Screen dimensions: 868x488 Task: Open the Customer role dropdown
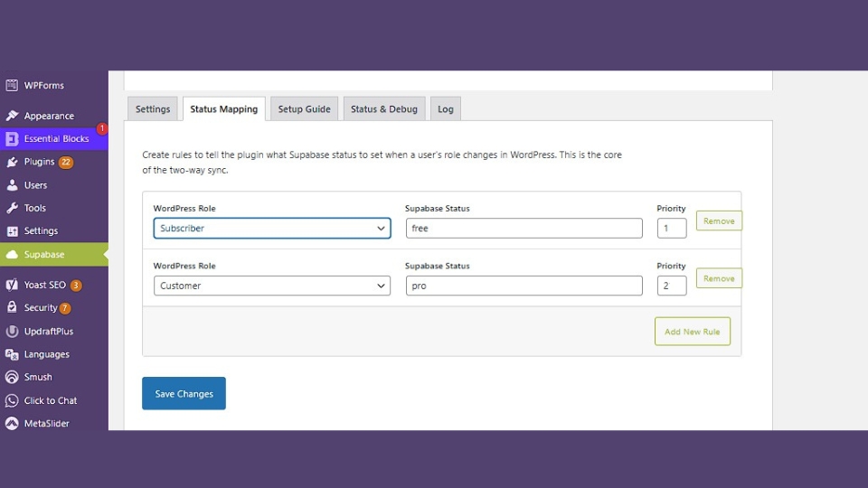coord(272,286)
